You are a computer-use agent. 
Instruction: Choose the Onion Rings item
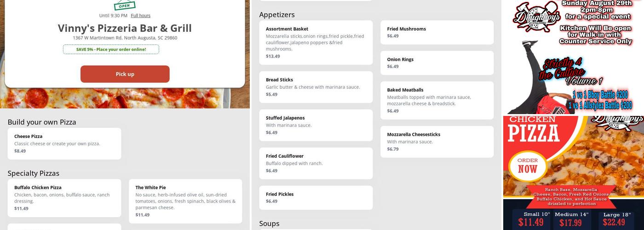click(x=437, y=63)
